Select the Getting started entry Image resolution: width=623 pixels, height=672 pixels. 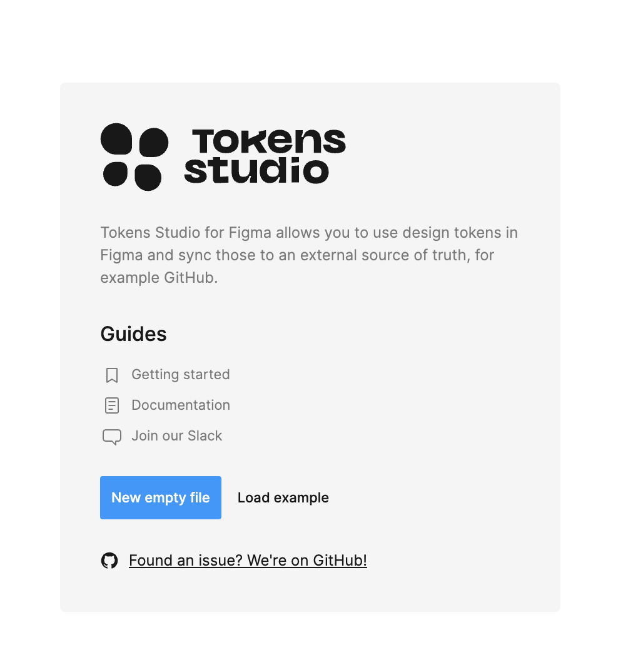pos(180,374)
